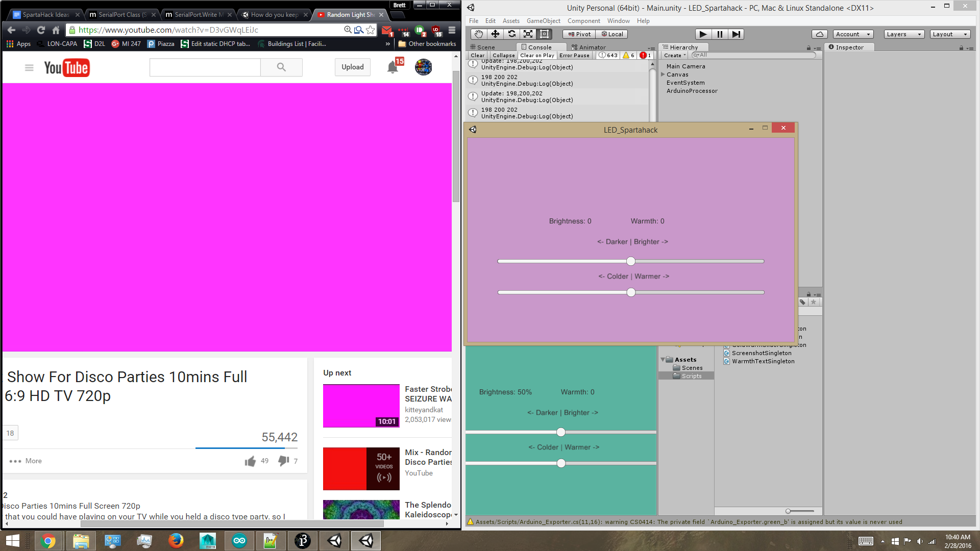
Task: Select the Rotate tool
Action: coord(511,34)
